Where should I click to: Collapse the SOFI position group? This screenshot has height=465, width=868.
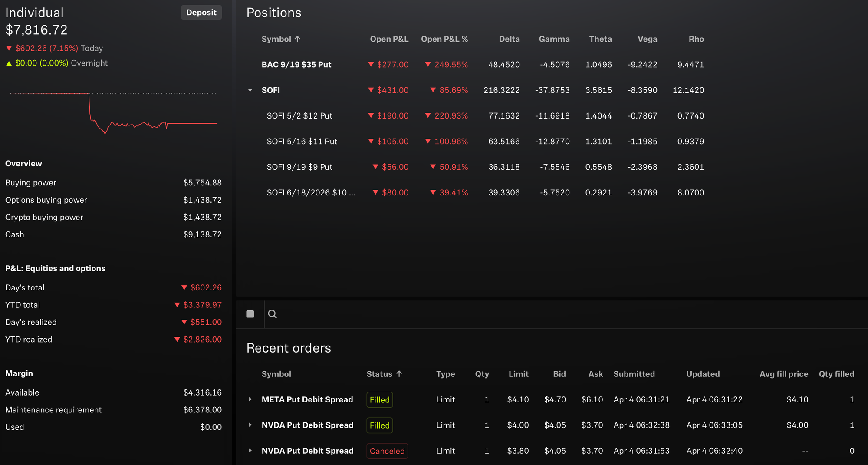tap(250, 90)
